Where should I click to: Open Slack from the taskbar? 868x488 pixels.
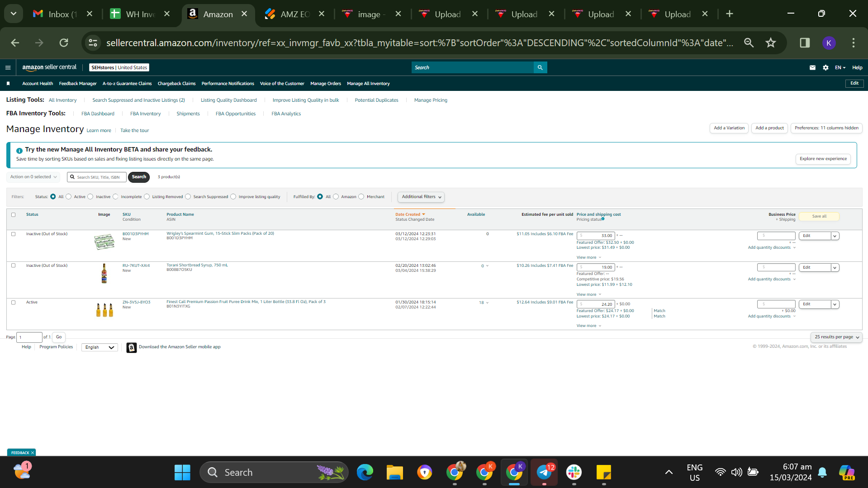574,473
